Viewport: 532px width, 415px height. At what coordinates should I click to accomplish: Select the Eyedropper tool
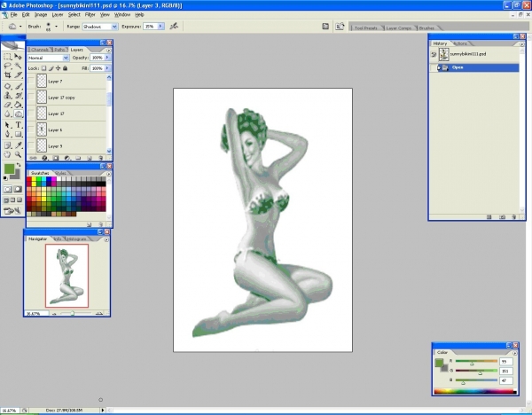(x=18, y=145)
